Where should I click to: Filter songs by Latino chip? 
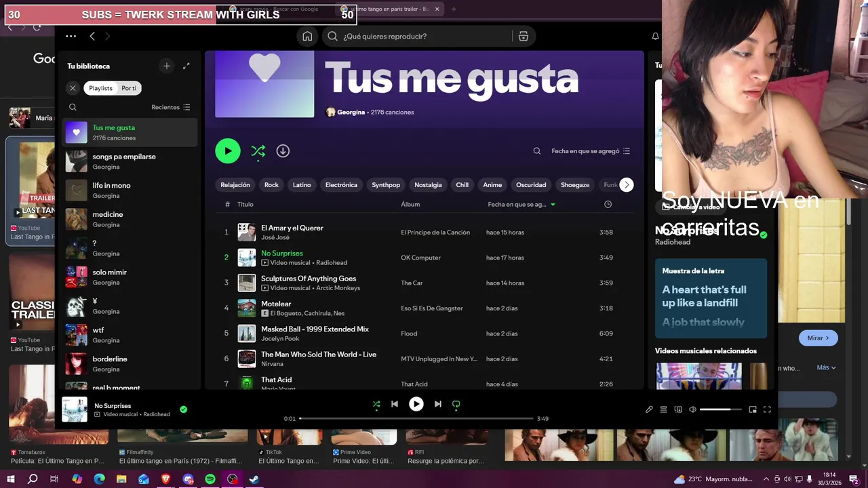(x=302, y=185)
